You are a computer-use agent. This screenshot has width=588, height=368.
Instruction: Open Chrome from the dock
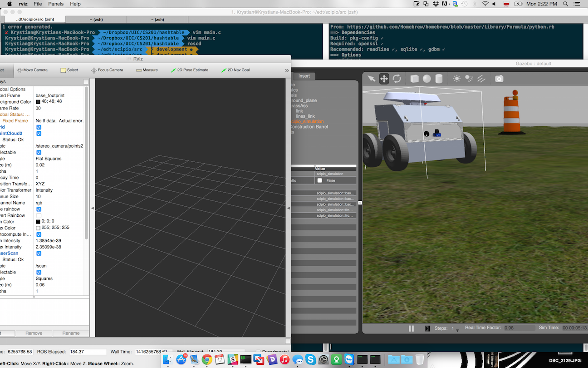coord(207,359)
